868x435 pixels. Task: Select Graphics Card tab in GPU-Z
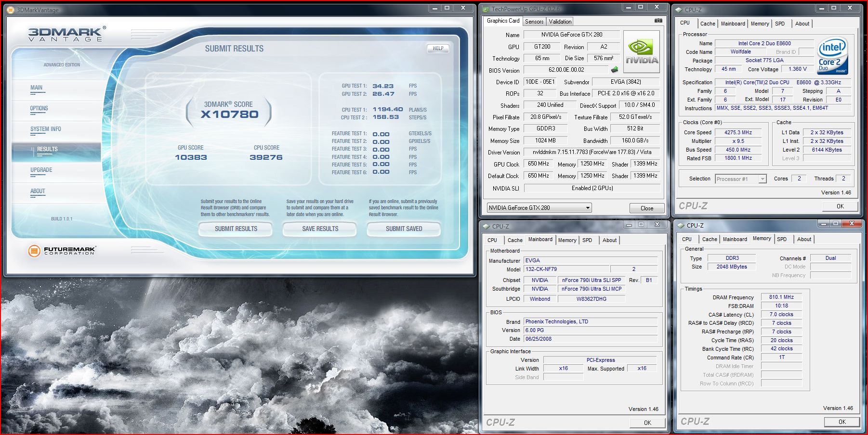point(503,21)
